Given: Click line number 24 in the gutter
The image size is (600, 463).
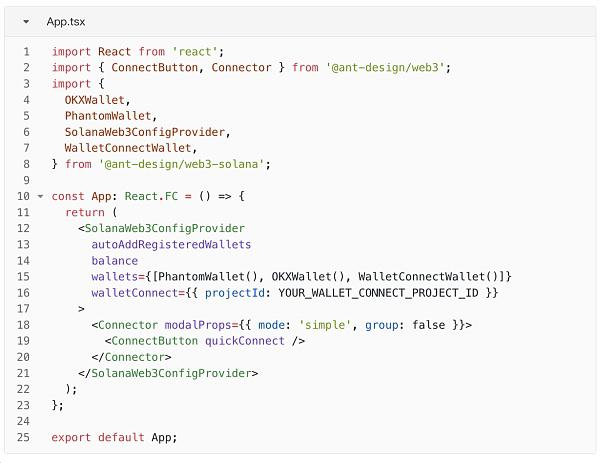Looking at the screenshot, I should [x=23, y=421].
